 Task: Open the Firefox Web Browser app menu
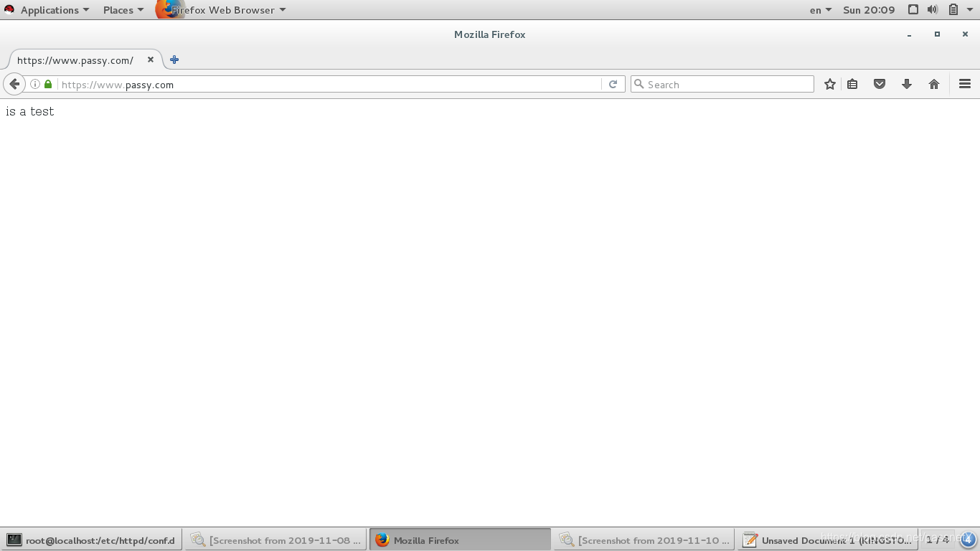222,10
